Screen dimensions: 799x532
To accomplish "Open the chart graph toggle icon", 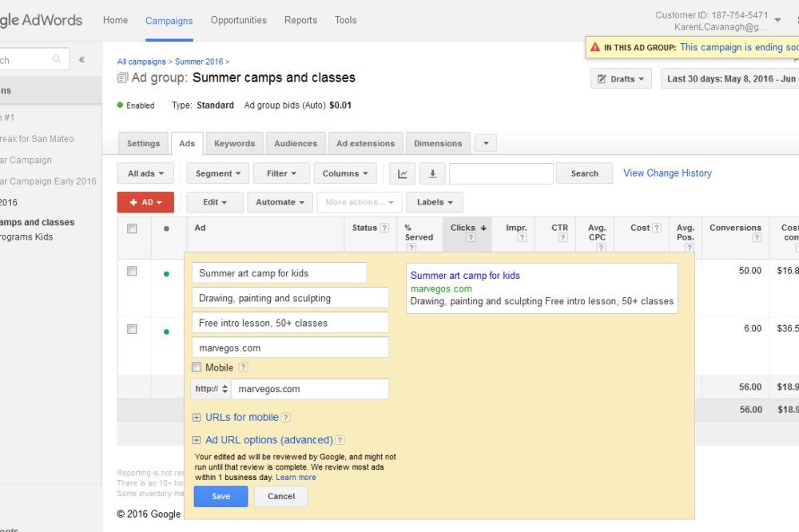I will [403, 174].
